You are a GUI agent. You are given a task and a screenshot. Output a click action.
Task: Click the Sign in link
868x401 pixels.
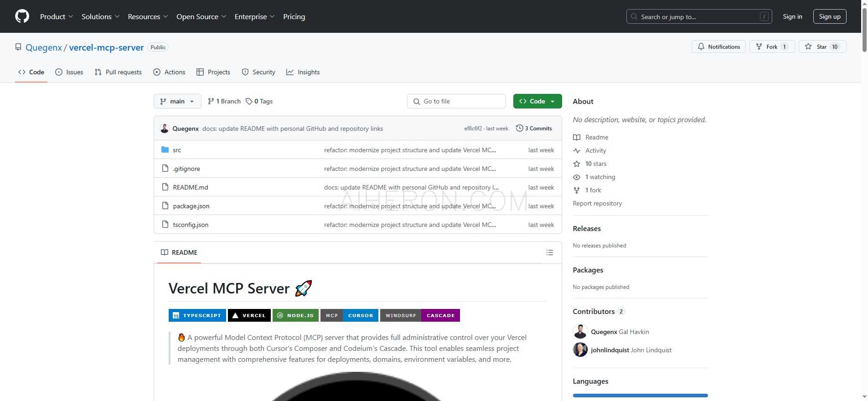pyautogui.click(x=792, y=16)
